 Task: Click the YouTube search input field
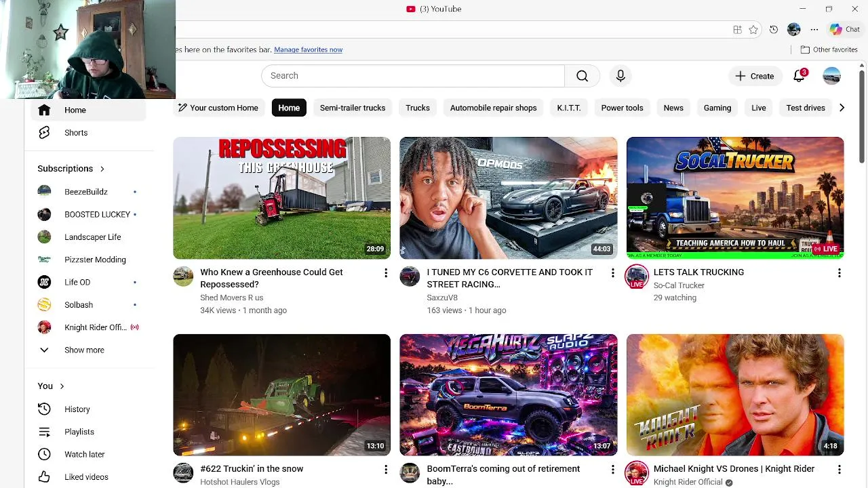[x=413, y=76]
